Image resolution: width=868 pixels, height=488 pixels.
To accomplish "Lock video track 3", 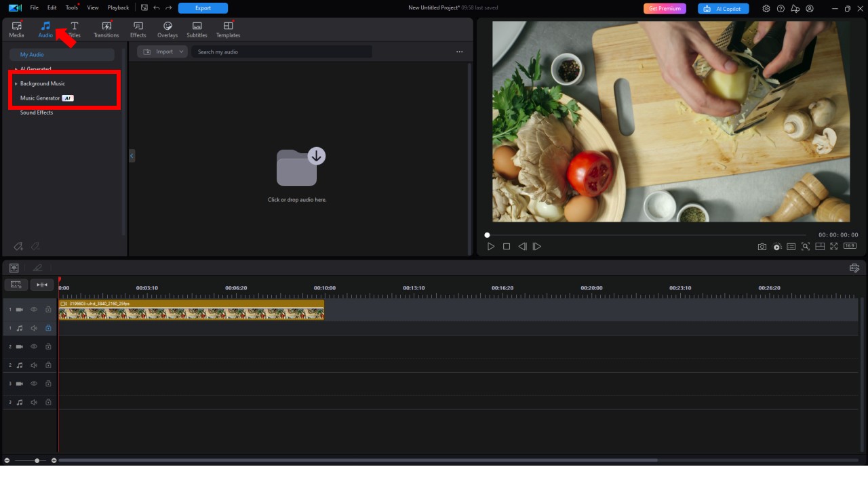I will click(48, 384).
